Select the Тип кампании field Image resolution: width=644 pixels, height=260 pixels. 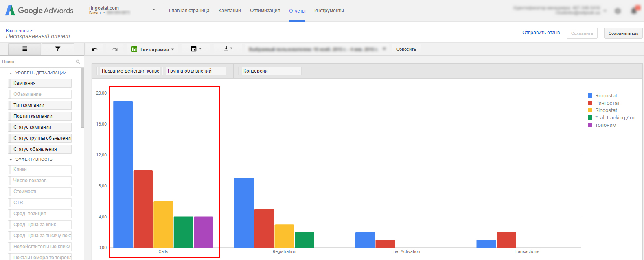point(40,105)
